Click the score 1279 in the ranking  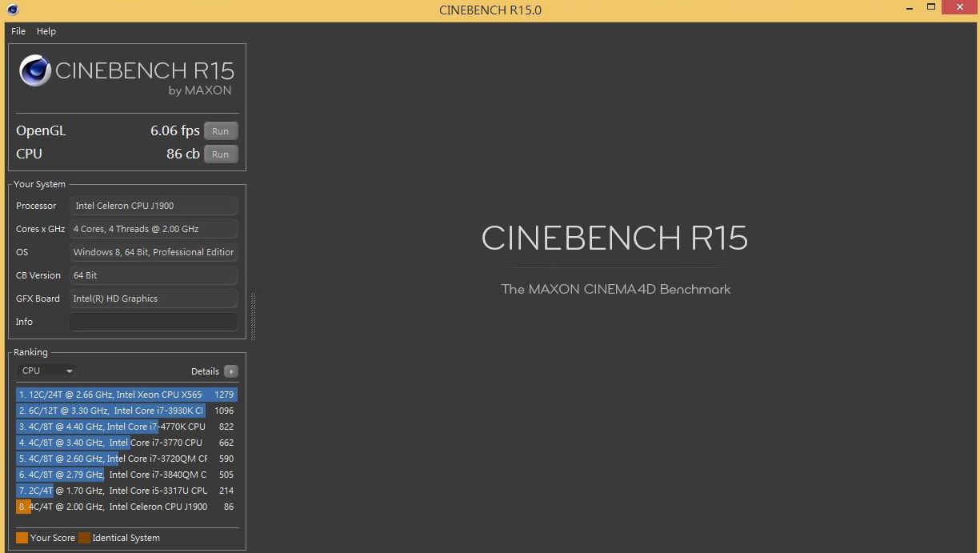pos(224,395)
